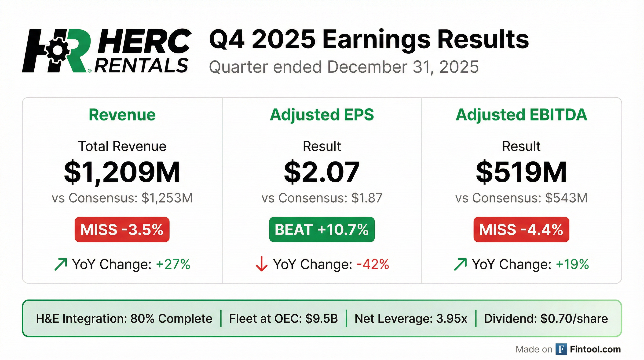Screen dimensions: 644x360
Task: Click the Fintool F logo icon
Action: pyautogui.click(x=561, y=349)
